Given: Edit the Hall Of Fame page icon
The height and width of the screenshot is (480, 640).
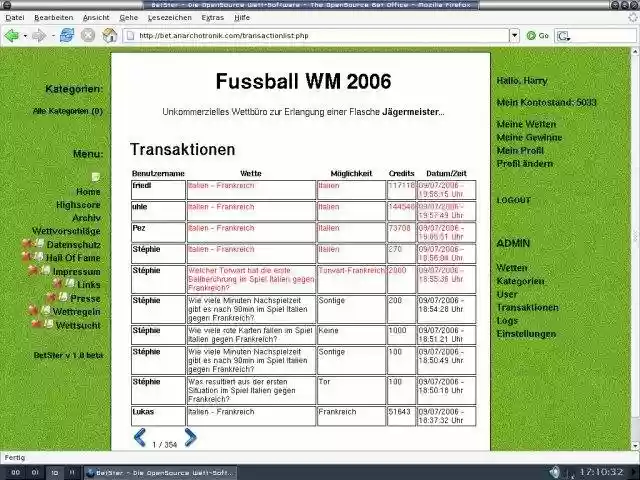Looking at the screenshot, I should point(38,257).
